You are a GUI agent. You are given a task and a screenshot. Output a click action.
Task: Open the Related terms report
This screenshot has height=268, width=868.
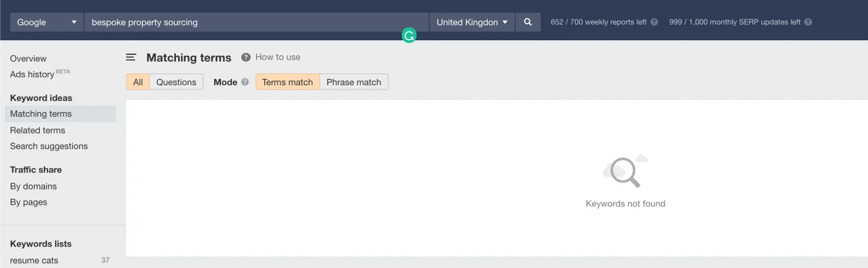tap(37, 130)
